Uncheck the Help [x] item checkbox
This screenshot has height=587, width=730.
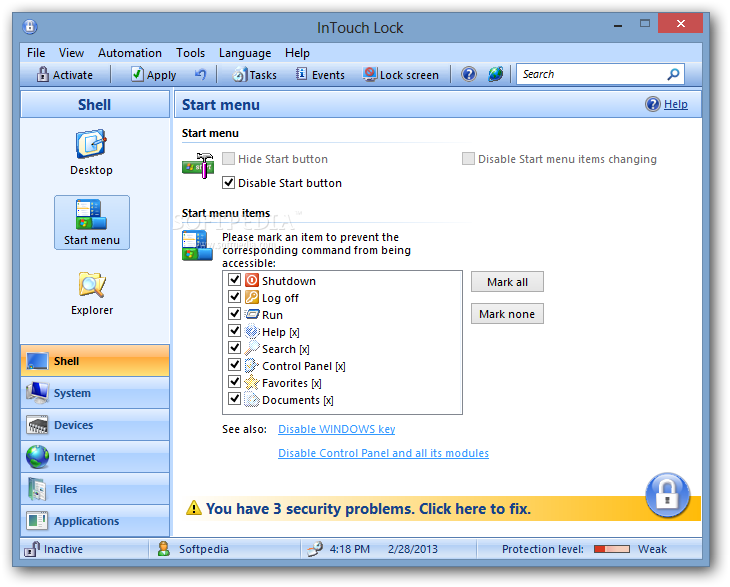(x=235, y=331)
